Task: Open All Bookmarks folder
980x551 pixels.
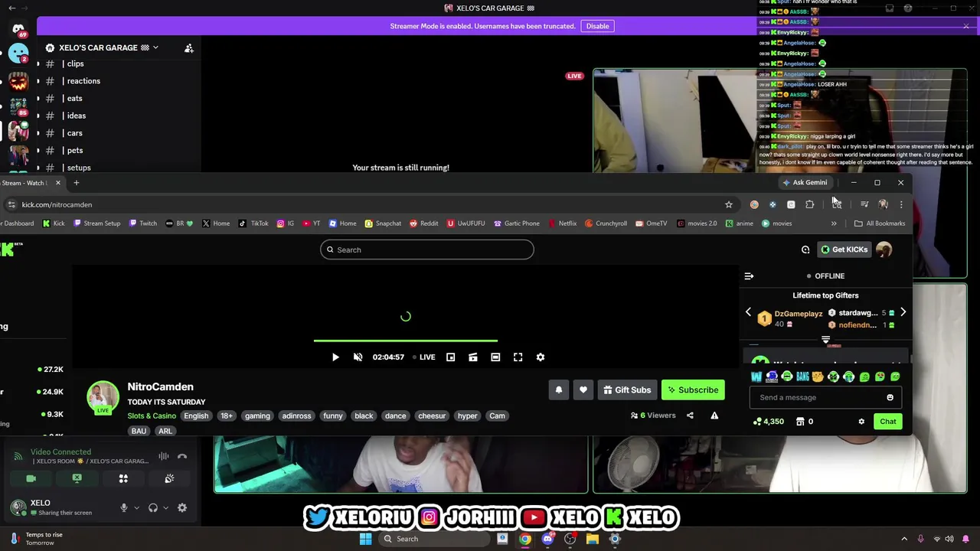Action: pyautogui.click(x=880, y=223)
